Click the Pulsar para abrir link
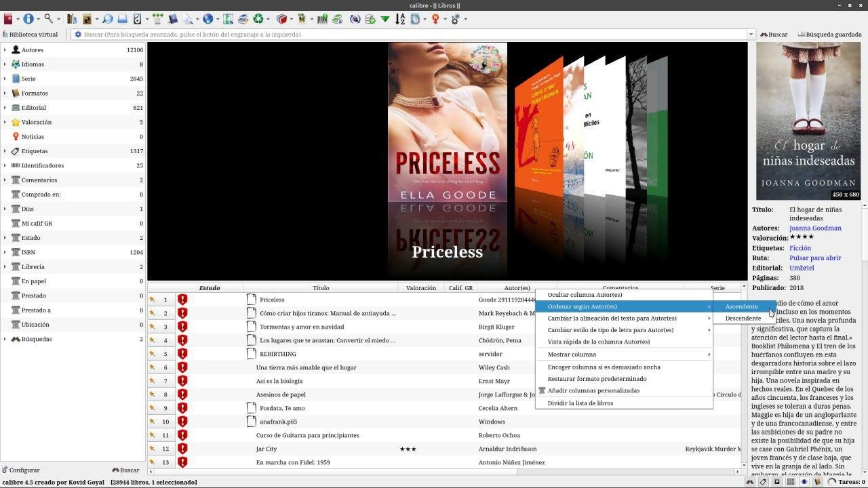 click(815, 258)
